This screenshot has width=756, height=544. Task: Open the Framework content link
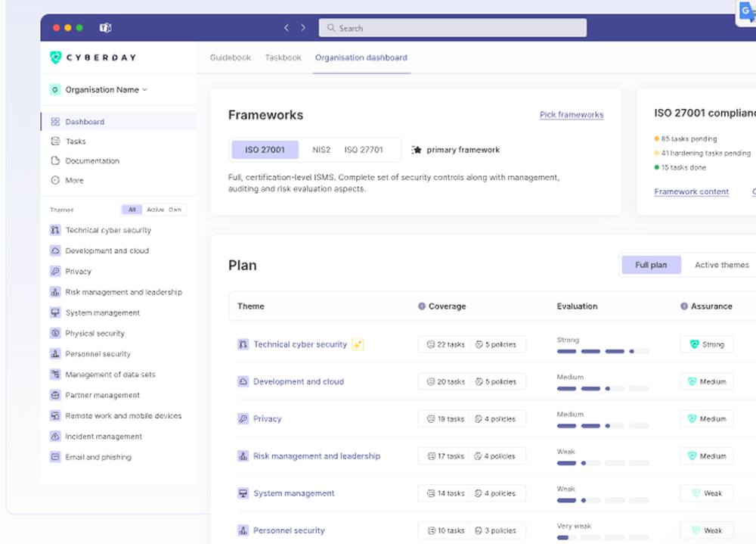point(692,191)
